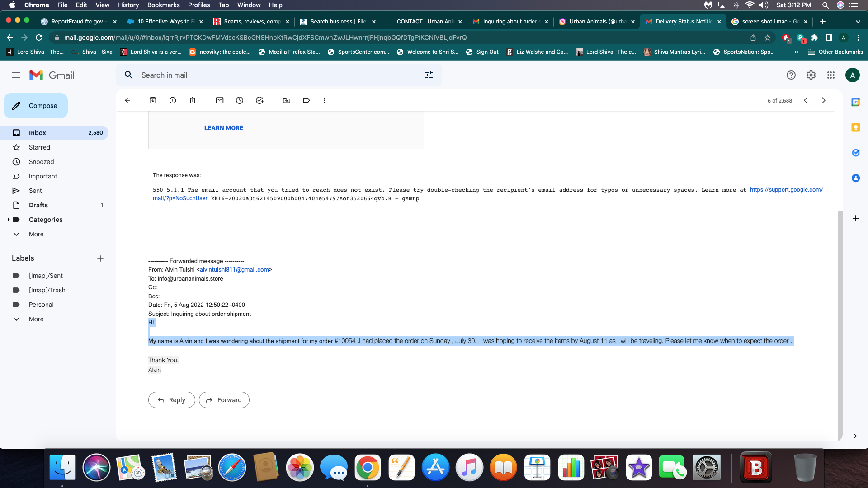Click the Archive icon in toolbar
The image size is (868, 488).
[153, 100]
